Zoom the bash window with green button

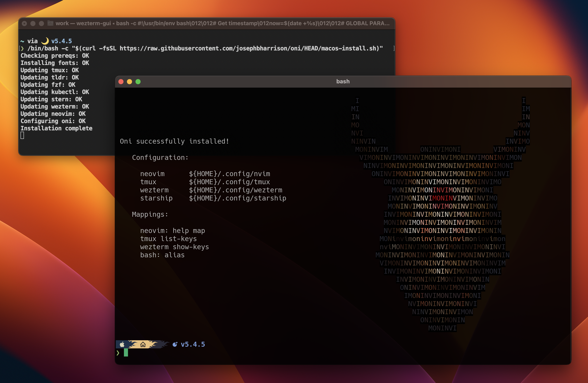tap(138, 82)
